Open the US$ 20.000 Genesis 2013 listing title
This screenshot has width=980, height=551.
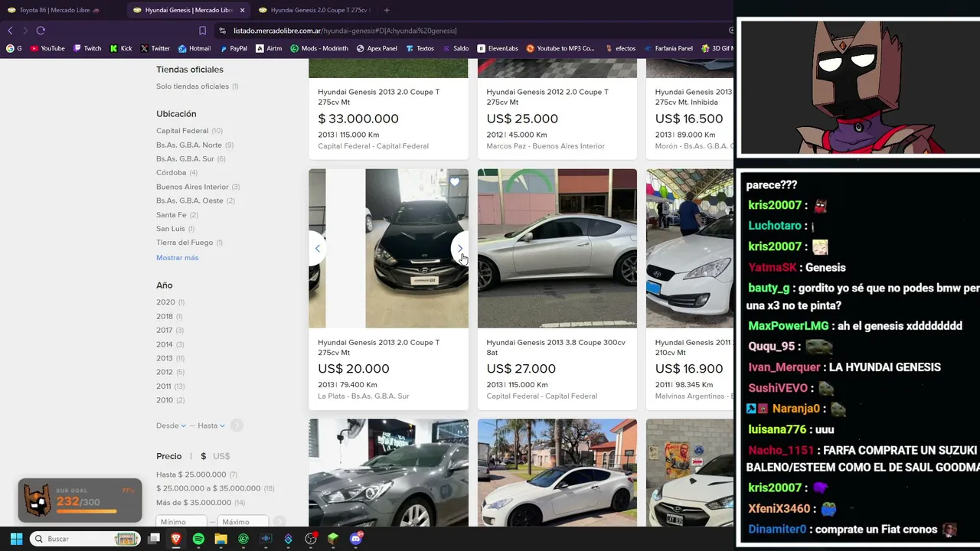point(379,347)
